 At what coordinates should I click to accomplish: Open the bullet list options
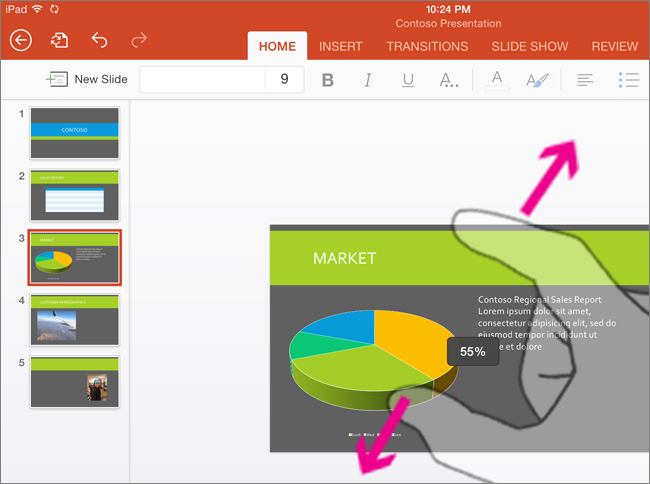628,80
